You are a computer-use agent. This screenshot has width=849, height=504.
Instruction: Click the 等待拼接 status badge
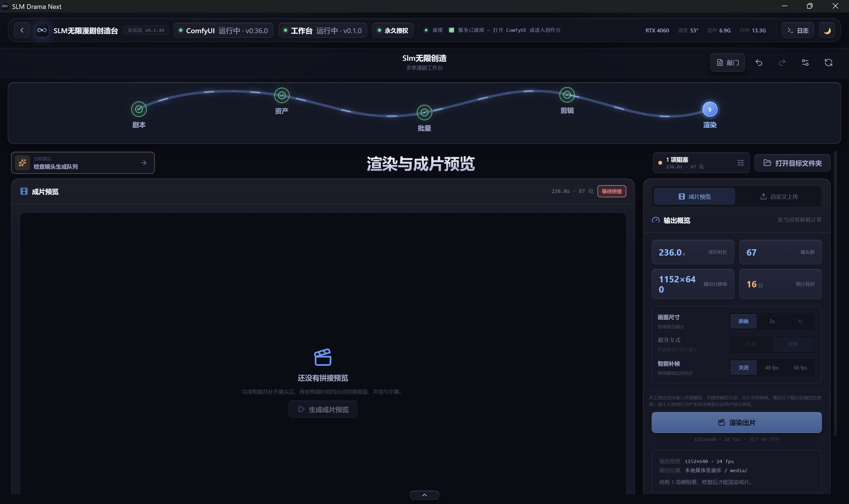coord(612,191)
